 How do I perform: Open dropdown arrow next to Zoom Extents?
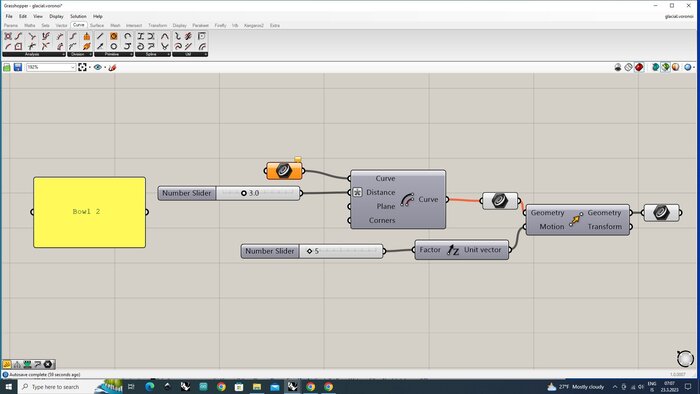coord(90,67)
